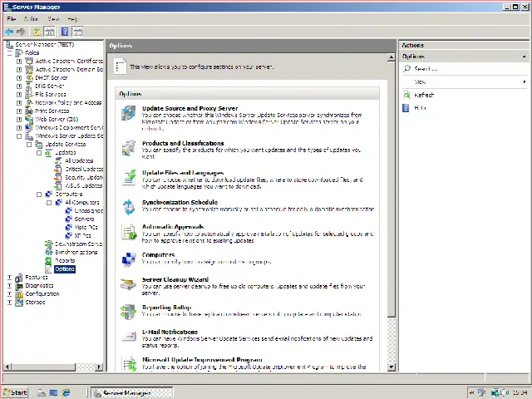Click the tree pane scroll right arrow
The image size is (532, 399).
coord(99,367)
